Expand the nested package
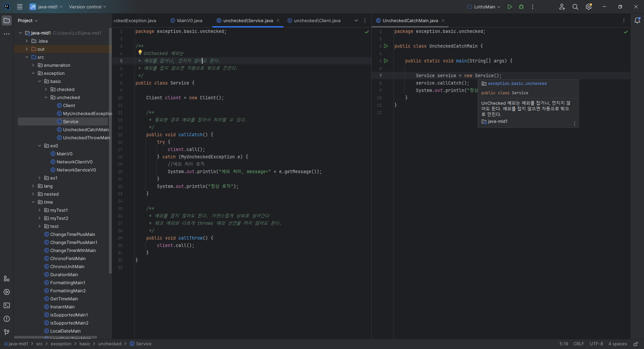644x349 pixels. [x=33, y=194]
